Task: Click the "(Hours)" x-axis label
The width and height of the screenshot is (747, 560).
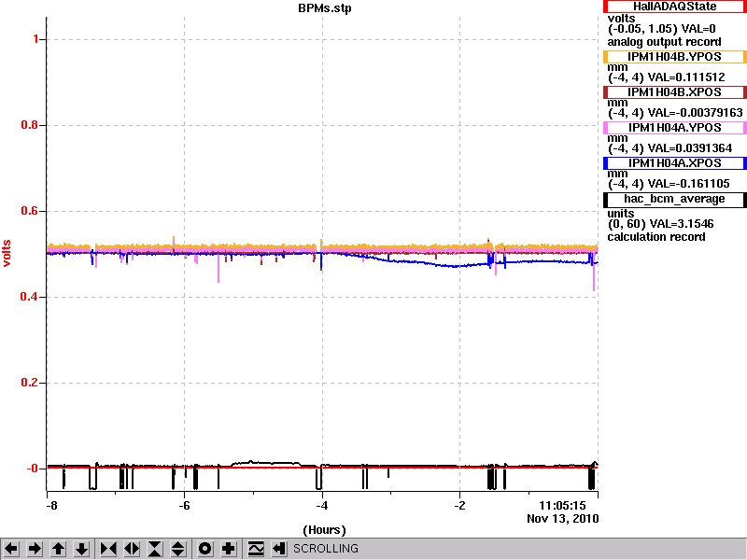Action: pyautogui.click(x=324, y=530)
